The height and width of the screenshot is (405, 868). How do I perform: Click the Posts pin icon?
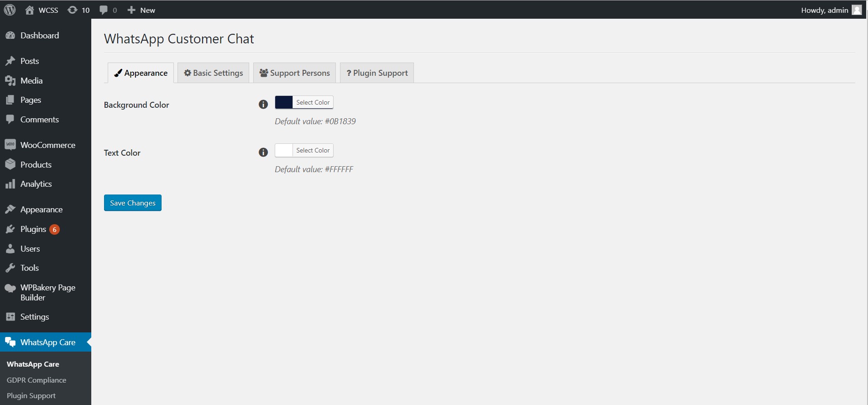click(10, 61)
